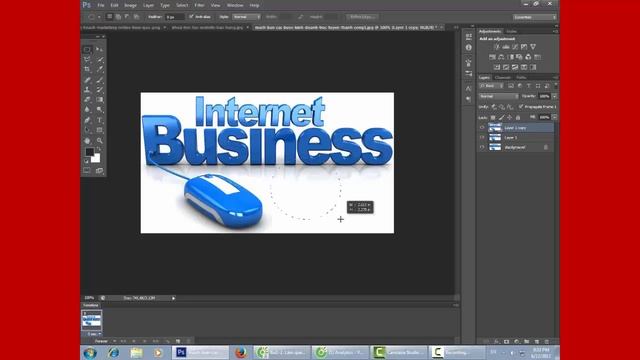The height and width of the screenshot is (360, 640).
Task: Switch to the Paths tab
Action: coord(521,78)
